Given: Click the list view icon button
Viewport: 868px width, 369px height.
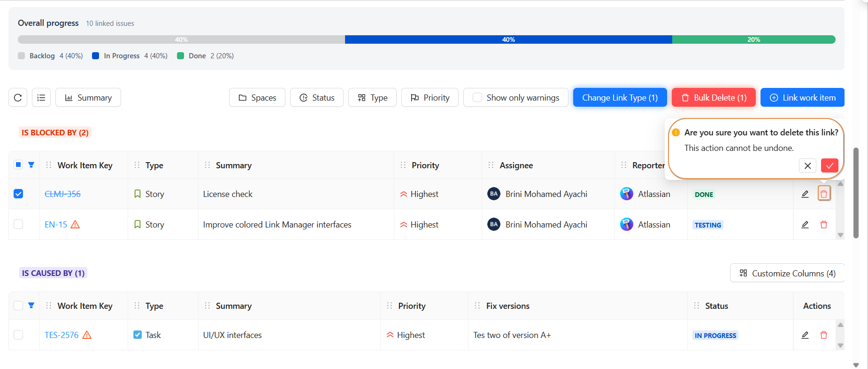Looking at the screenshot, I should (x=41, y=98).
